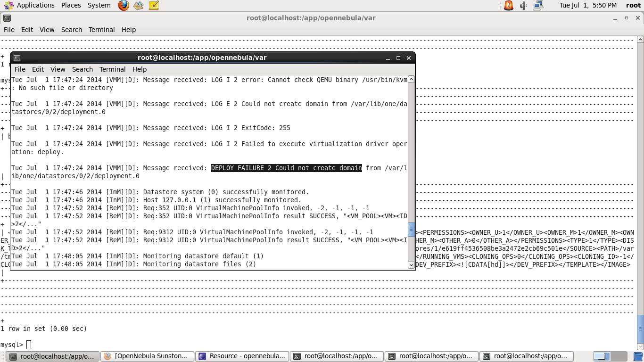644x362 pixels.
Task: Open Search menu in front terminal window
Action: (x=83, y=69)
